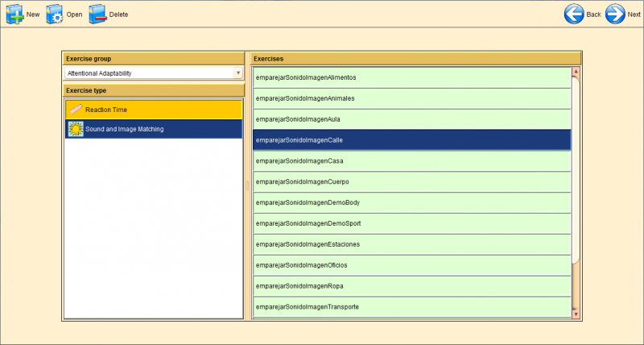Click the Delete label in toolbar
This screenshot has height=345, width=644.
click(118, 15)
